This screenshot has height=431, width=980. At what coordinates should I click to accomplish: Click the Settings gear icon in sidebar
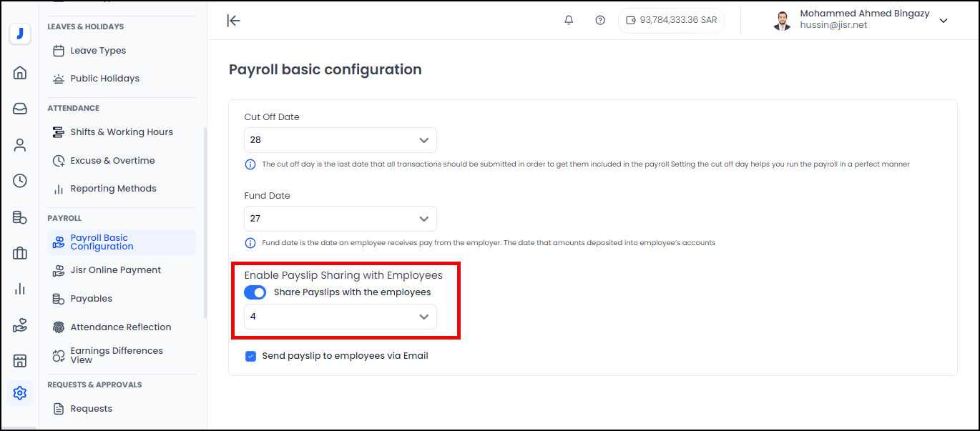pos(19,392)
